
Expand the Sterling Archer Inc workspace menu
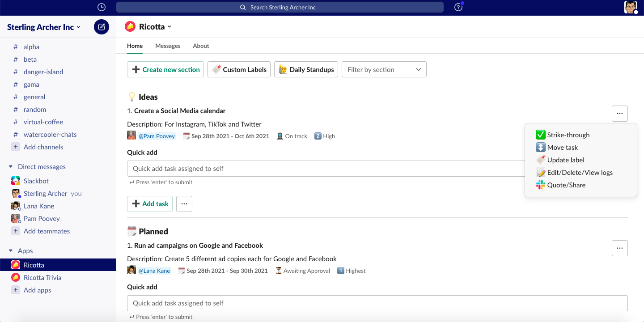coord(43,27)
